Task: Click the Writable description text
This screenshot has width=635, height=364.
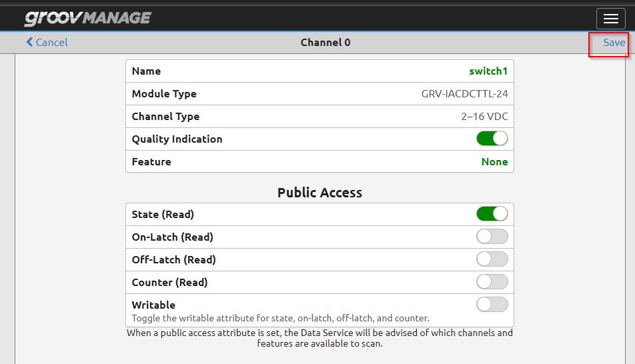Action: [280, 318]
